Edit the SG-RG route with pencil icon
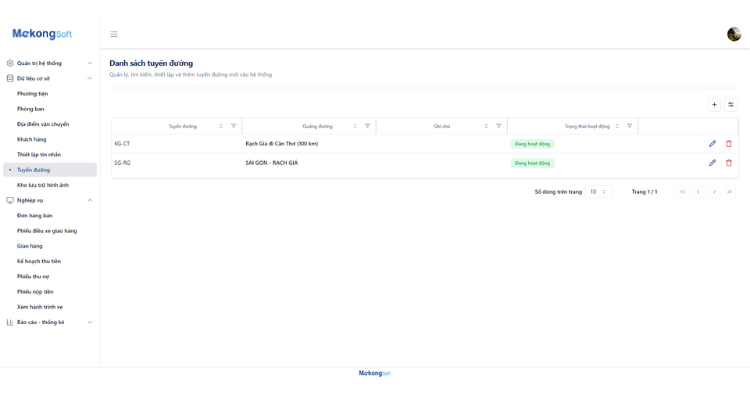Image resolution: width=750 pixels, height=400 pixels. click(x=712, y=163)
